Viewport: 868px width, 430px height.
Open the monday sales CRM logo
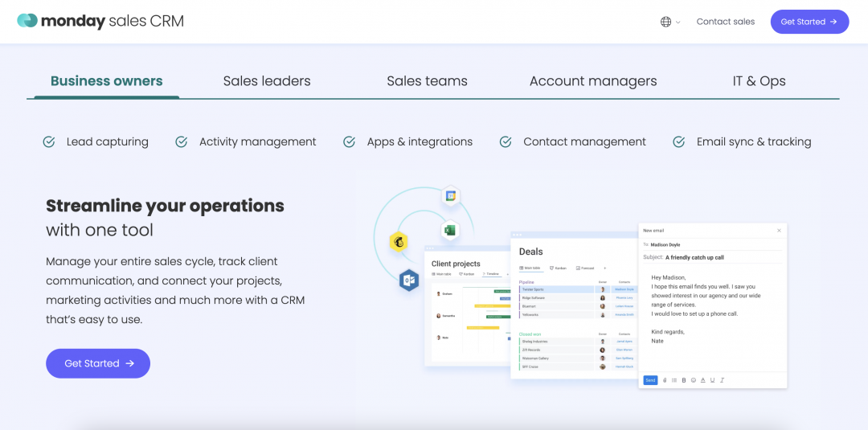100,21
